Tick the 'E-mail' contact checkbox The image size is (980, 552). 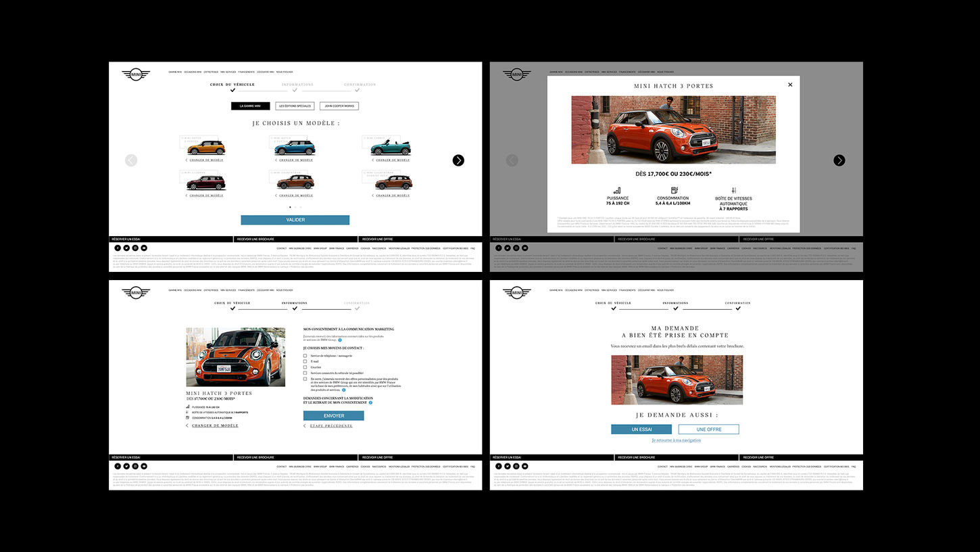pos(305,361)
